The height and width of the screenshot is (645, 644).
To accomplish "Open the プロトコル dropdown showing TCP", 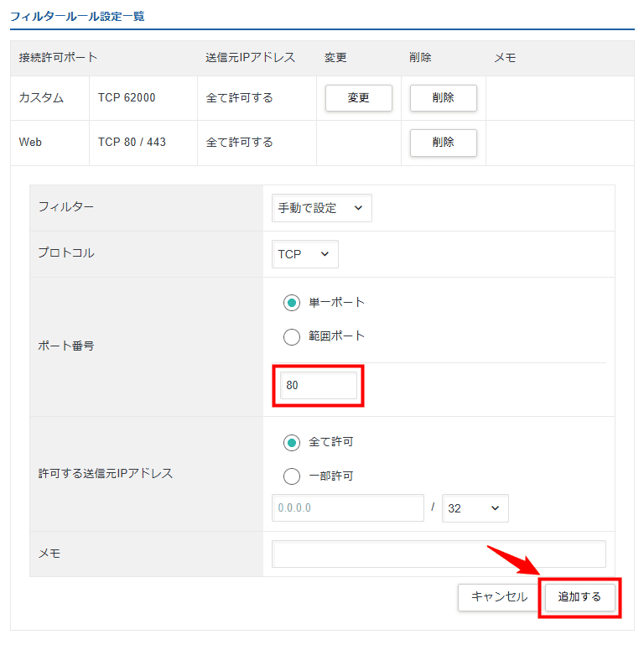I will (x=304, y=254).
